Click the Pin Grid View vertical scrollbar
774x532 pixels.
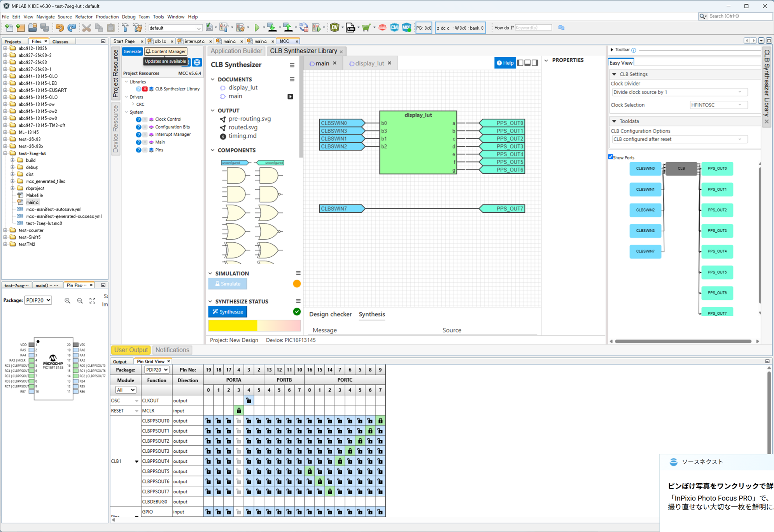[769, 412]
